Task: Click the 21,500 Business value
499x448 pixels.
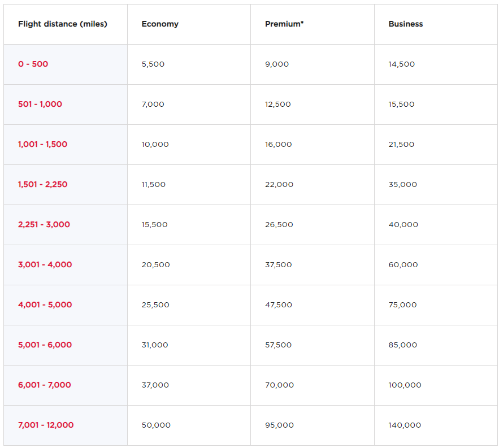Action: (x=401, y=145)
